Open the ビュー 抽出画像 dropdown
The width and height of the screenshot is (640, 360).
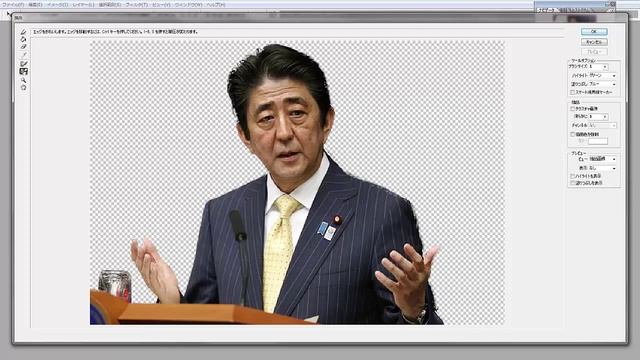pos(602,159)
